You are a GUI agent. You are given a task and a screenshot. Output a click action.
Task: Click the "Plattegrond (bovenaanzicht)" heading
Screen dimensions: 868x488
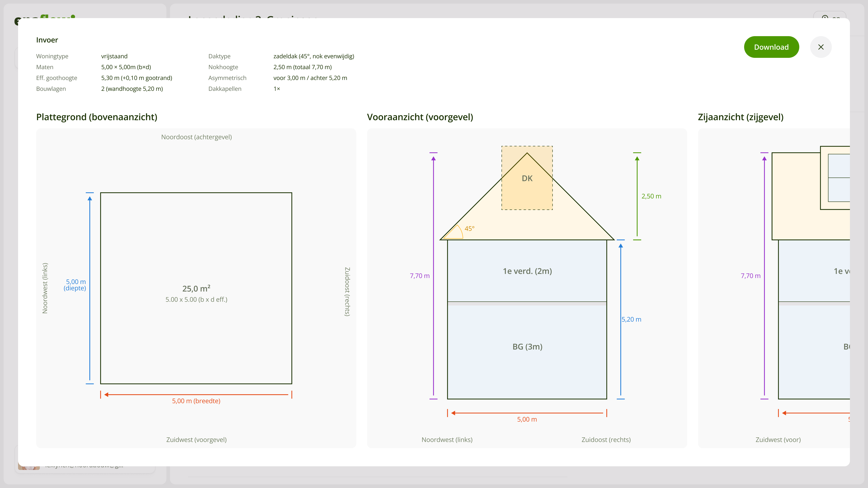(97, 117)
